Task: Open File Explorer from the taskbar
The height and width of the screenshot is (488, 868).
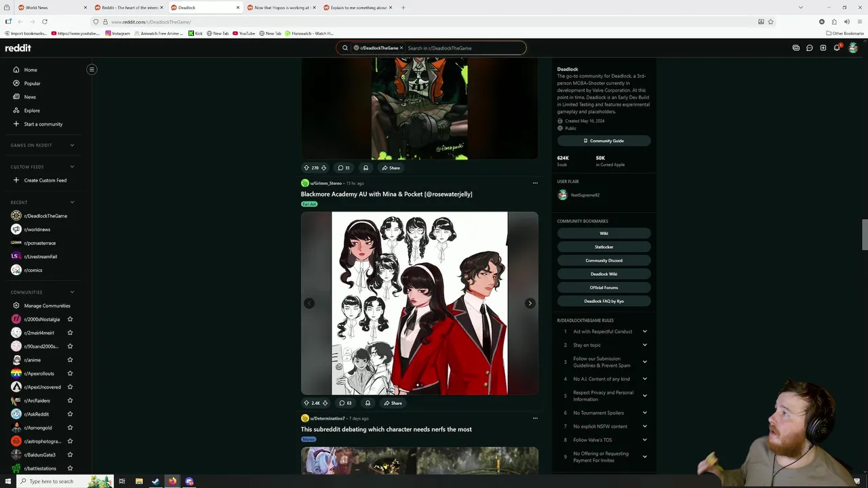Action: point(139,481)
